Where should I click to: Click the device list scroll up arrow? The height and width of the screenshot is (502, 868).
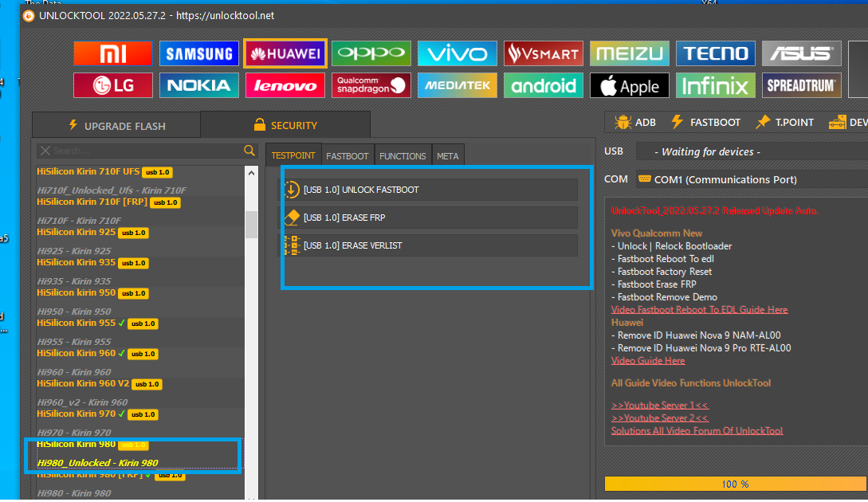tap(251, 173)
